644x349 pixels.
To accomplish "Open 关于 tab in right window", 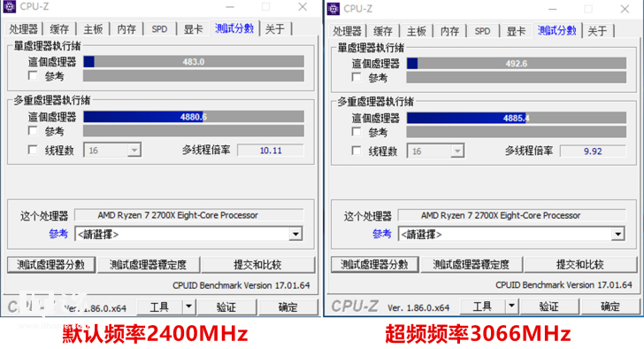I will coord(597,31).
